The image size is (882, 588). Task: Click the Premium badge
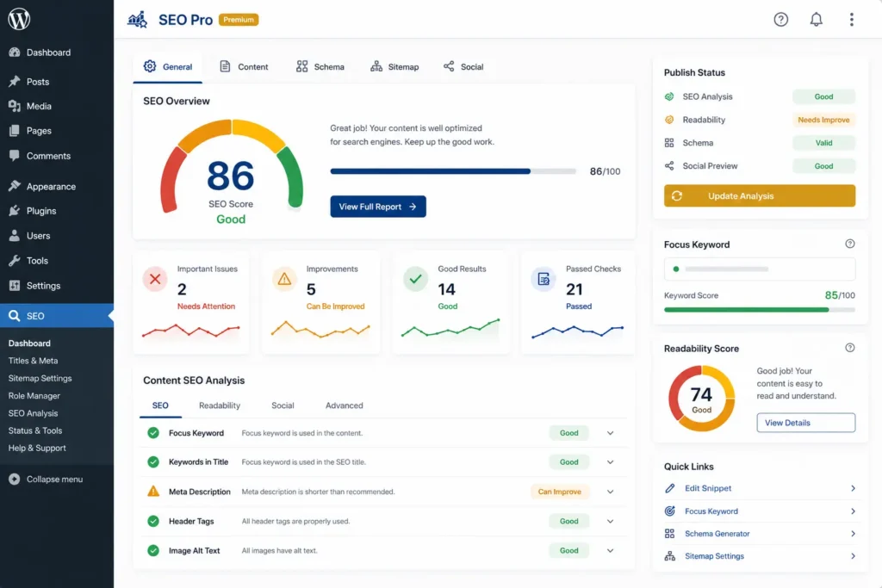pyautogui.click(x=239, y=20)
